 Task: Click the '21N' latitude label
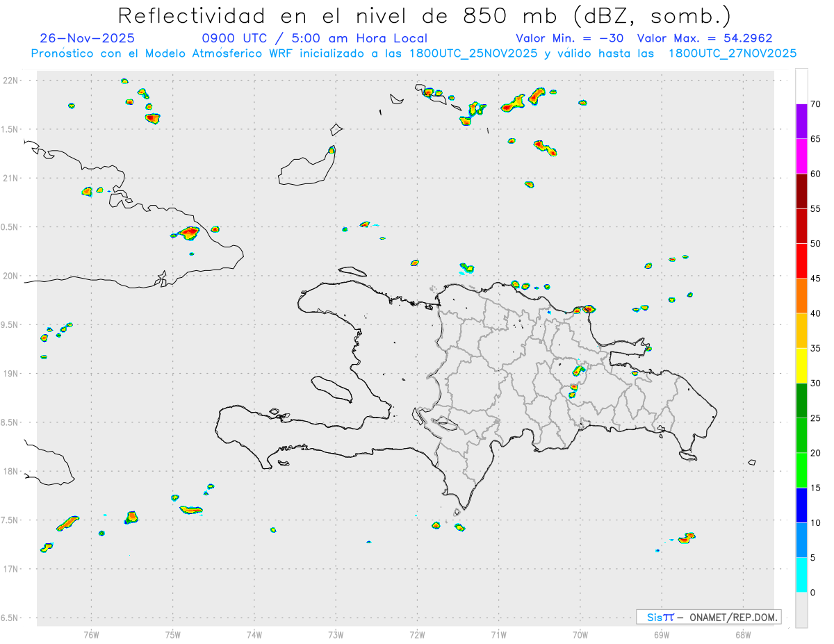(x=10, y=179)
